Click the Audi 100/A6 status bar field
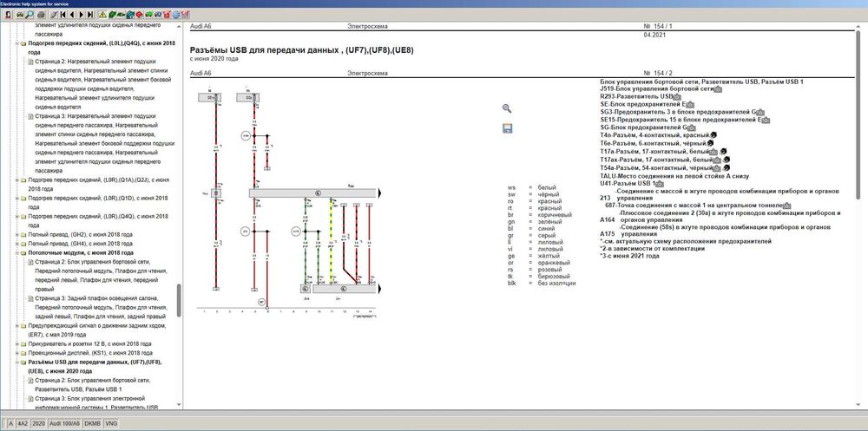The width and height of the screenshot is (868, 431). point(65,423)
